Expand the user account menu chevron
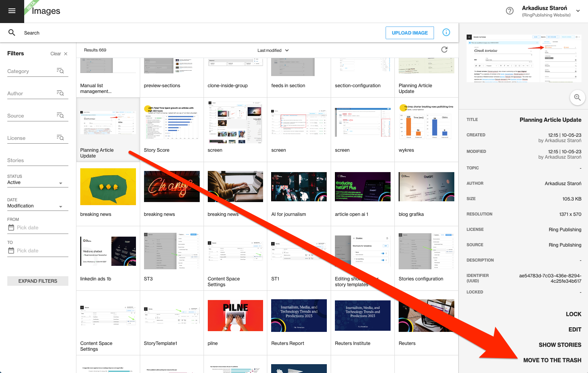 (x=578, y=11)
